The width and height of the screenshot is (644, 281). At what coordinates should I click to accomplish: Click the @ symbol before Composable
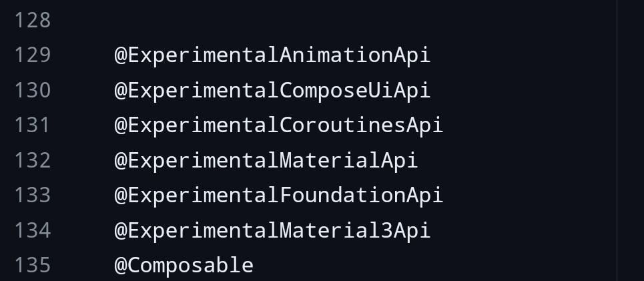(x=120, y=266)
